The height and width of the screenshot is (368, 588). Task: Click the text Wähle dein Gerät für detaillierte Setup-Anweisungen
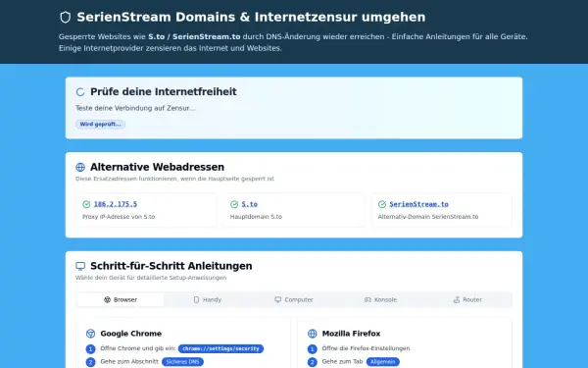151,278
